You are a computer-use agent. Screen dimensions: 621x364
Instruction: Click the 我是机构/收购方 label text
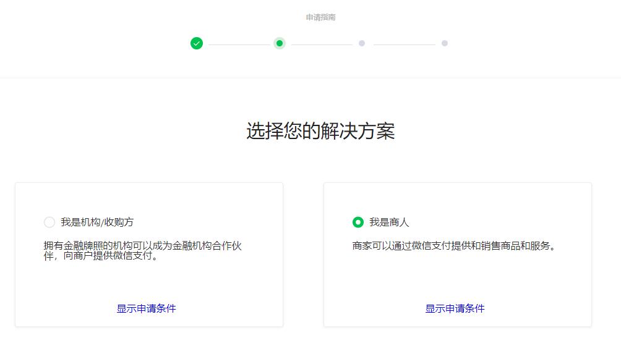[x=98, y=222]
